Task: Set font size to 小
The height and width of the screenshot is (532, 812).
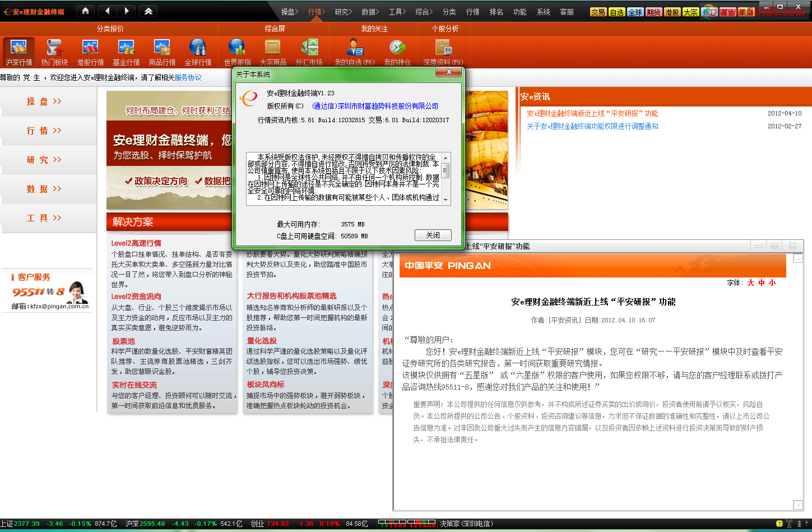Action: pos(772,283)
